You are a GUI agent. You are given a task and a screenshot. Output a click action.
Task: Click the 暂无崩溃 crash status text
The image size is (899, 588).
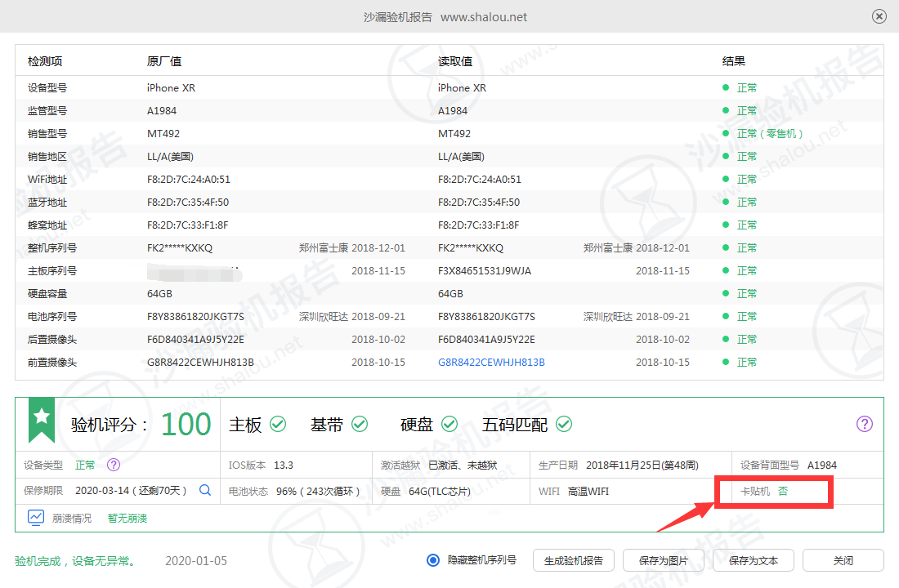coord(127,518)
